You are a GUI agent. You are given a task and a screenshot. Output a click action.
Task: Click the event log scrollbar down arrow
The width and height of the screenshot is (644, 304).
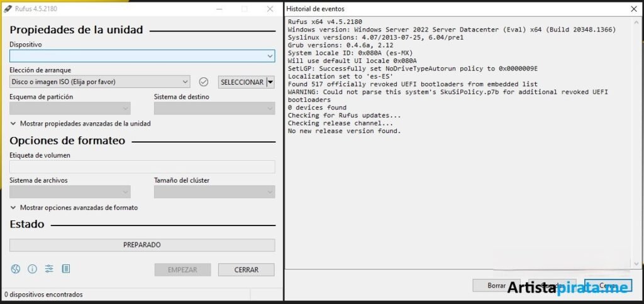tap(637, 264)
